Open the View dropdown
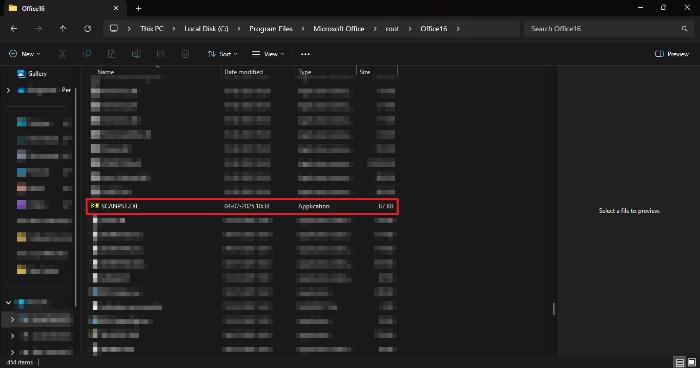The image size is (700, 368). click(268, 54)
